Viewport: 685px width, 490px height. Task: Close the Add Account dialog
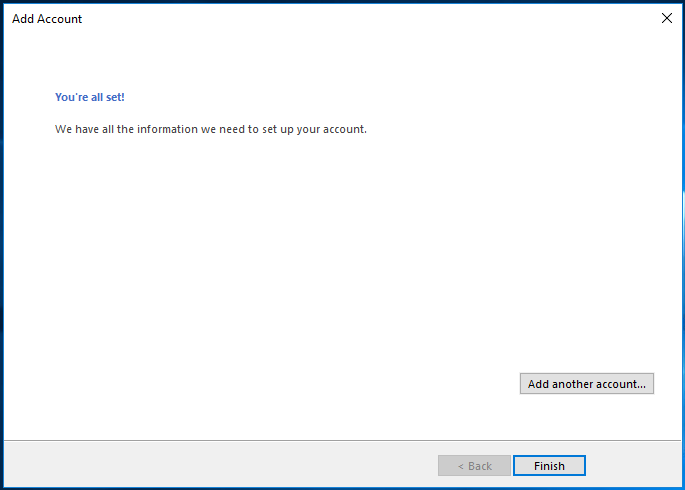[667, 18]
